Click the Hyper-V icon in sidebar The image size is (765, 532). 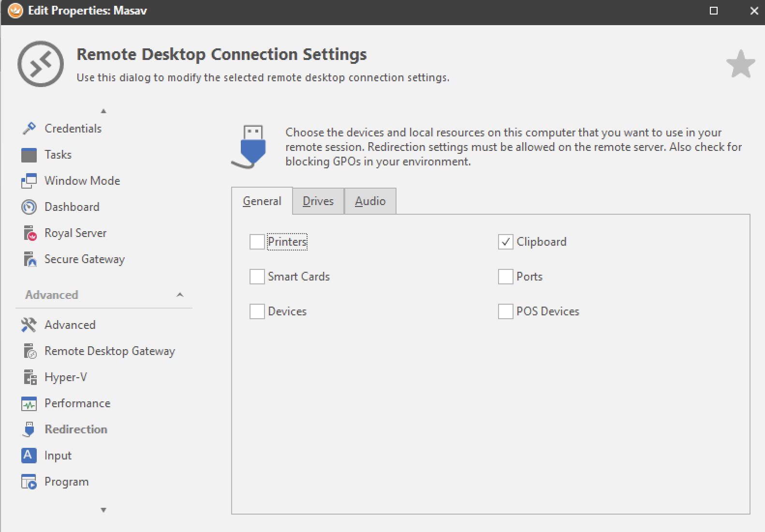(x=29, y=377)
